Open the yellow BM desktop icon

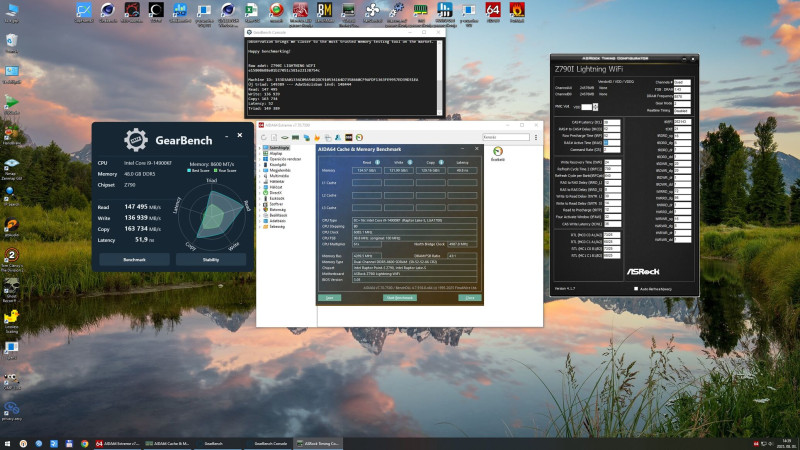(x=324, y=10)
